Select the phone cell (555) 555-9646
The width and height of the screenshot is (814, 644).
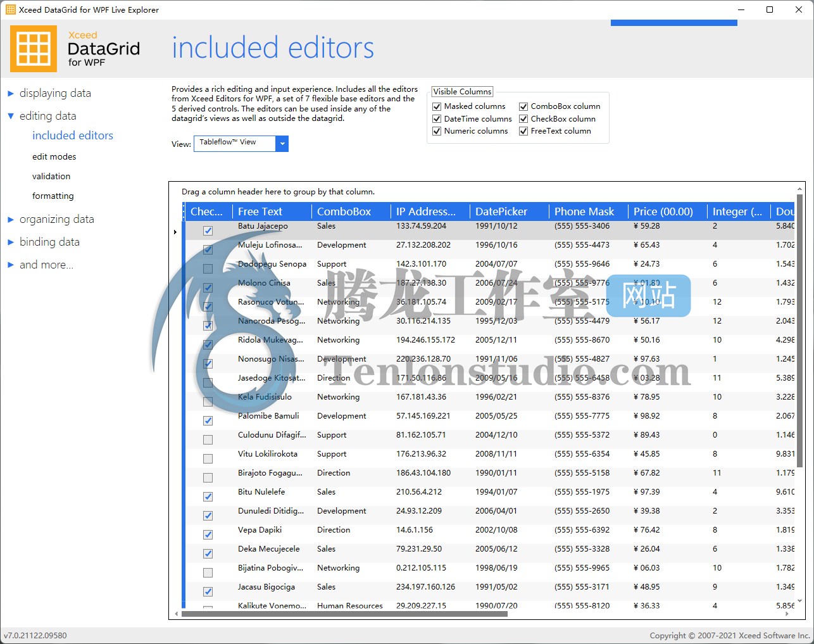582,264
